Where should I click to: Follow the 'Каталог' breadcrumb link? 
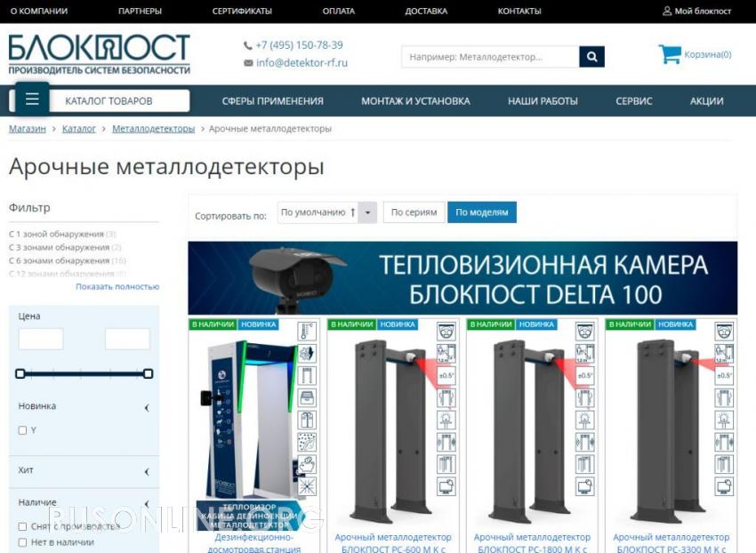[79, 129]
